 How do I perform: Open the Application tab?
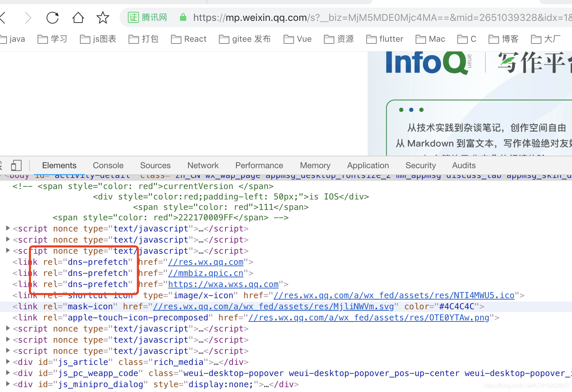(x=368, y=165)
